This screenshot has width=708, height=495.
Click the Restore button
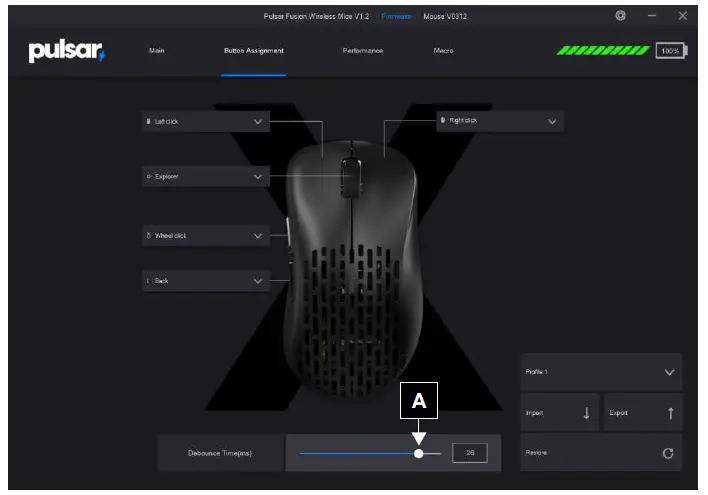601,453
